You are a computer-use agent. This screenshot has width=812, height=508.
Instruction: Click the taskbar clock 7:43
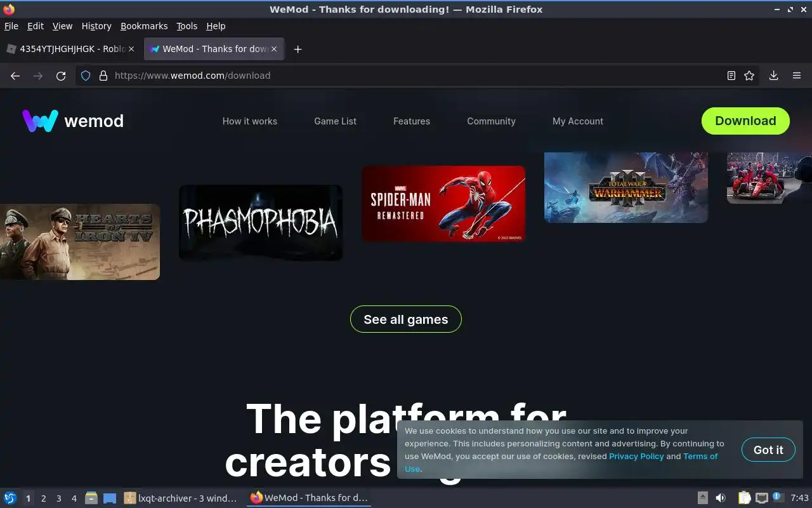[799, 498]
